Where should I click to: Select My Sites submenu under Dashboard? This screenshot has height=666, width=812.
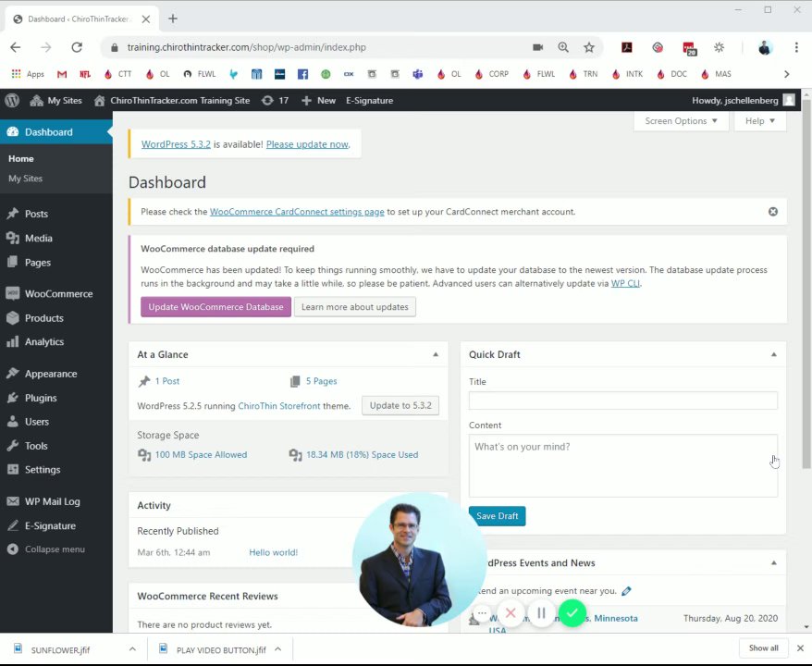[x=25, y=179]
